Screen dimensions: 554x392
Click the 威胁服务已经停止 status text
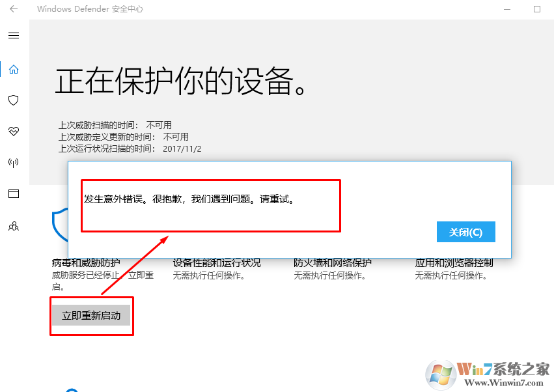pyautogui.click(x=85, y=275)
